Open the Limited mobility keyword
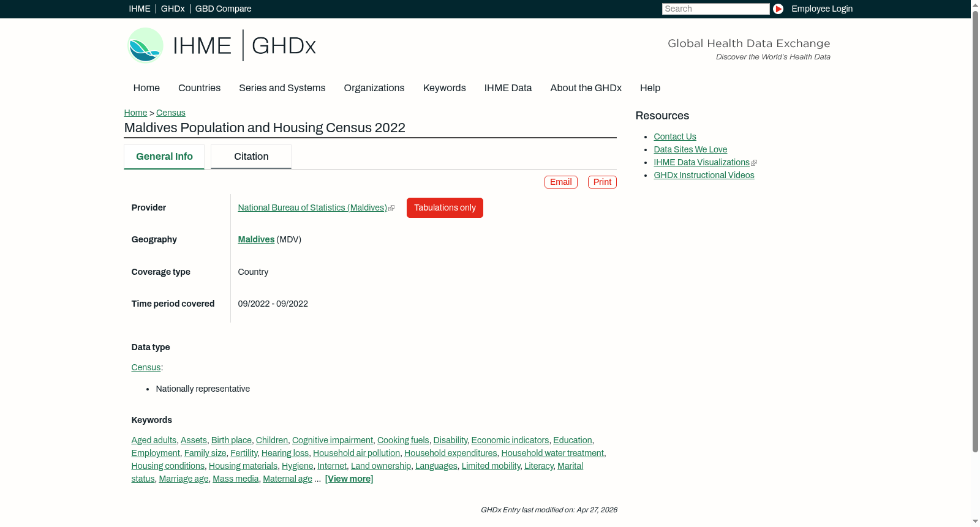This screenshot has height=527, width=980. pos(491,466)
